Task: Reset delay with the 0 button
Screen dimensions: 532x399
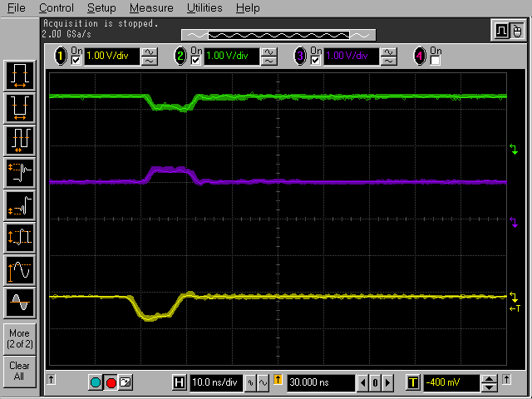Action: [375, 382]
